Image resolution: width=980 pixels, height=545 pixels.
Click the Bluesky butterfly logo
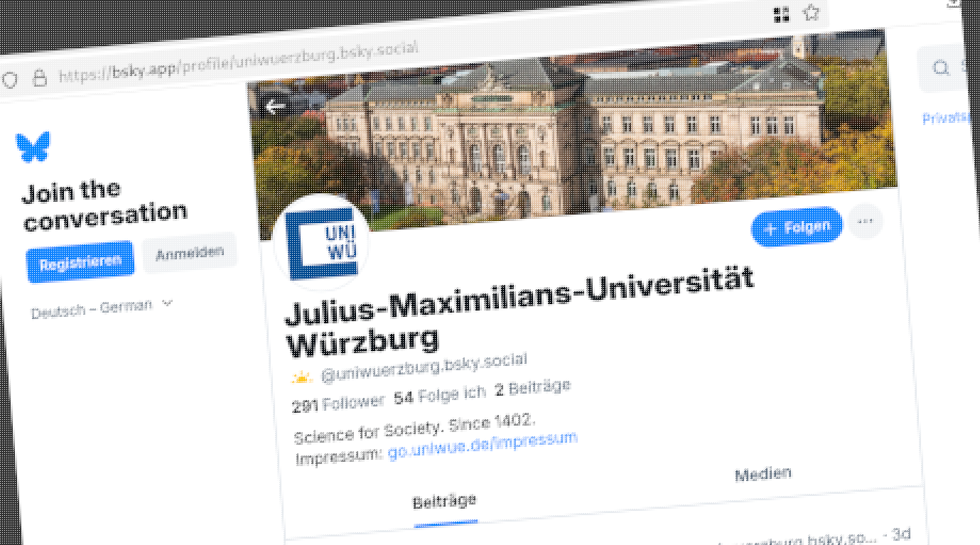coord(33,147)
